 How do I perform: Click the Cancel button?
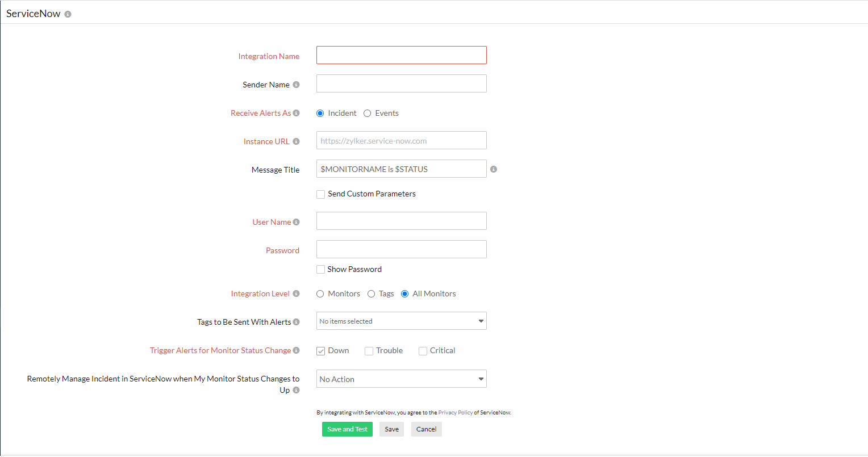[x=426, y=429]
